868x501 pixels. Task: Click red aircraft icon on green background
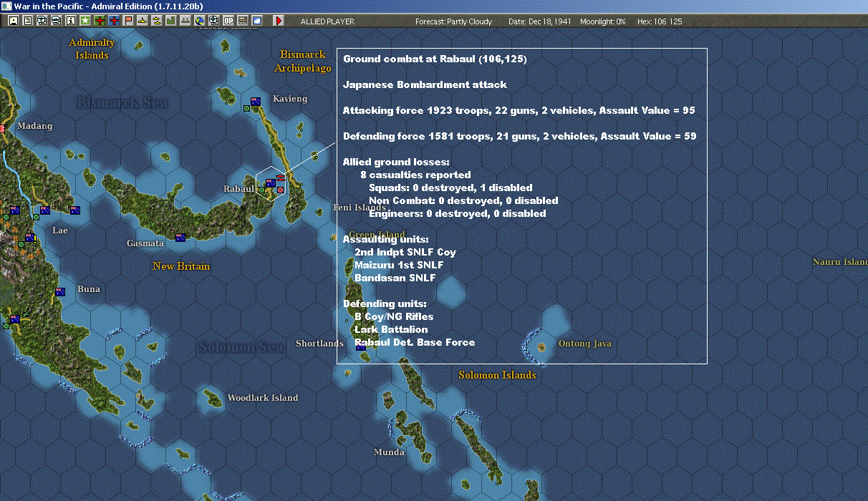pos(100,21)
